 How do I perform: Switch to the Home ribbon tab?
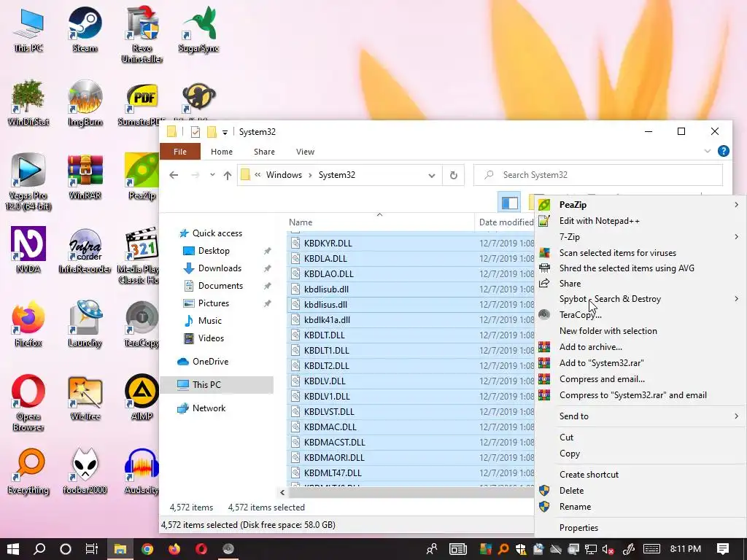coord(222,152)
